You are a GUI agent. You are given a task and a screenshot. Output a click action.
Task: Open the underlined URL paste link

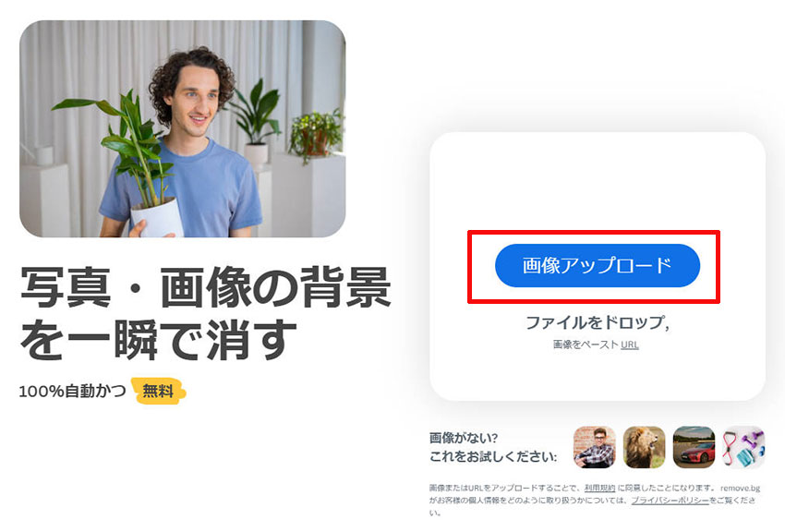click(630, 345)
